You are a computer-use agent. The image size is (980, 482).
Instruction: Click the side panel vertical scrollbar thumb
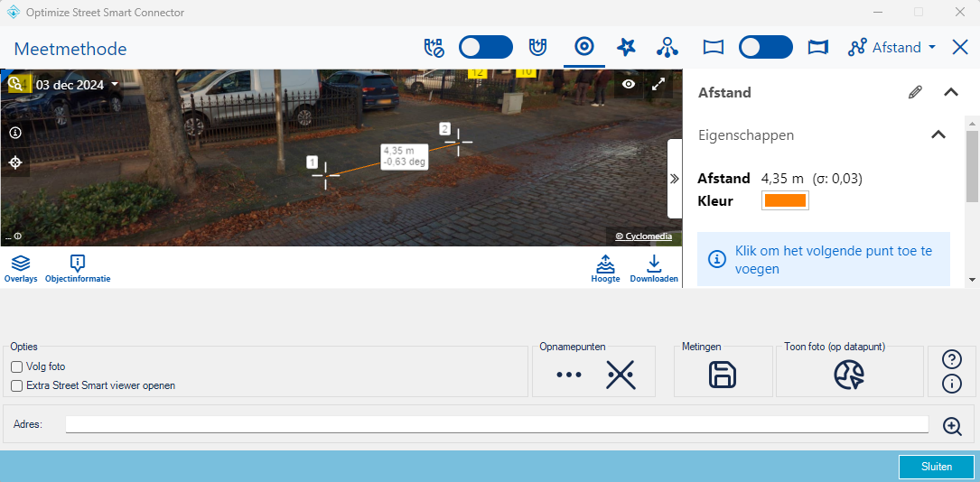972,165
